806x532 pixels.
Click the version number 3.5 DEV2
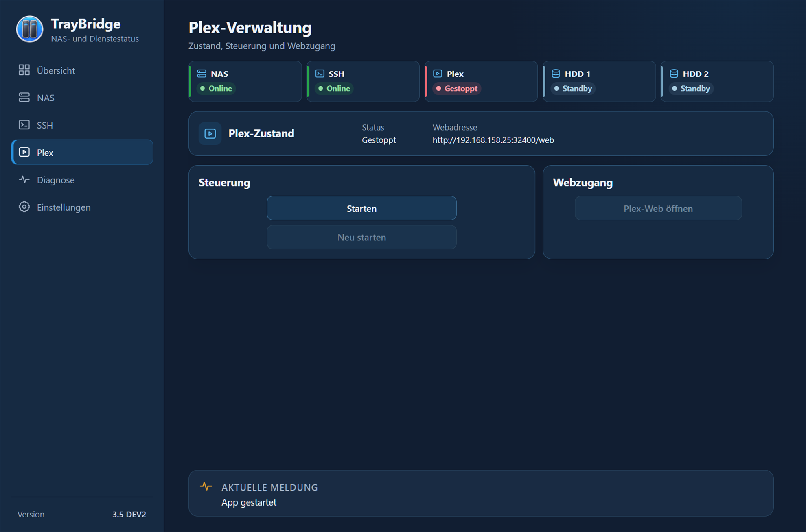129,514
